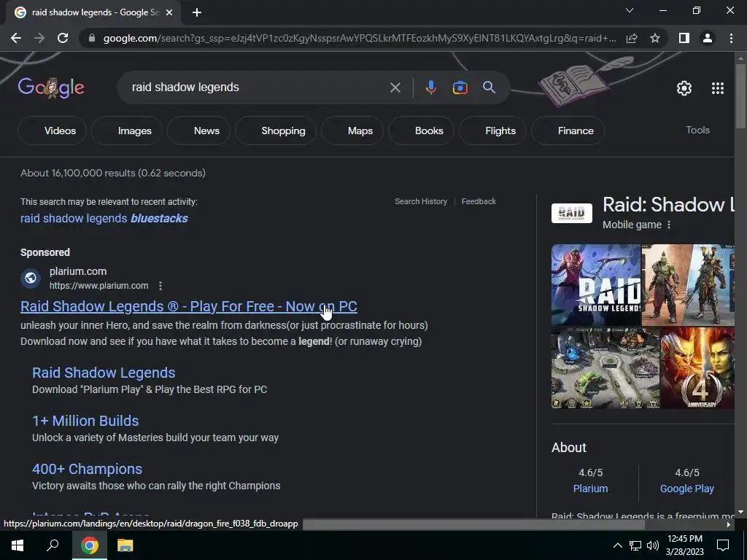The image size is (747, 560).
Task: Start voice search with microphone icon
Action: tap(430, 87)
